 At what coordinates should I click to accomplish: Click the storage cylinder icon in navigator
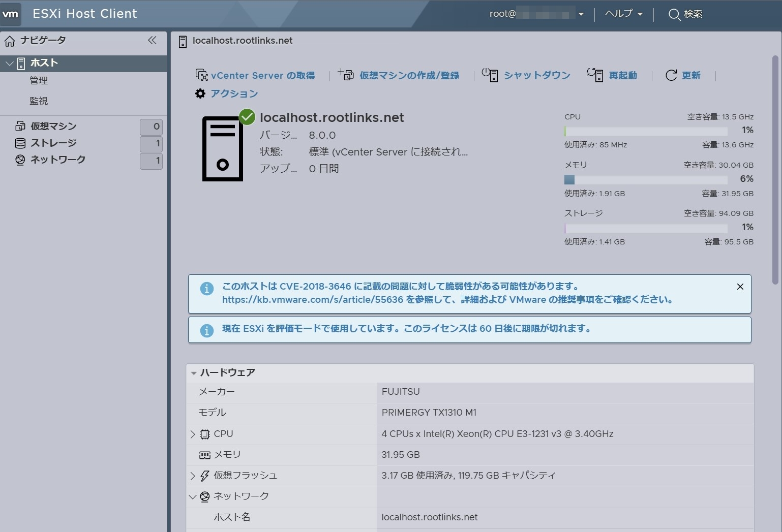[x=20, y=143]
